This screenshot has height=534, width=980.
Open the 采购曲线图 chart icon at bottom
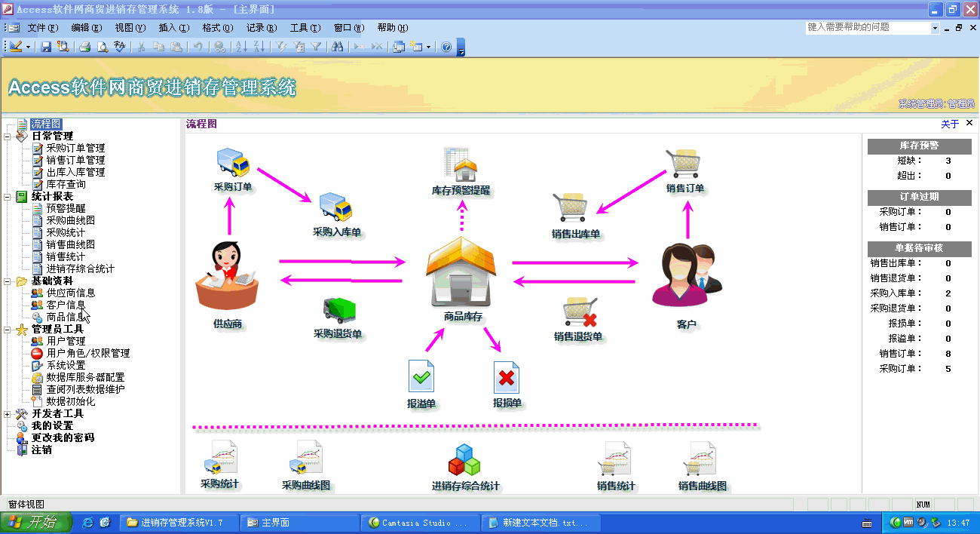(306, 458)
